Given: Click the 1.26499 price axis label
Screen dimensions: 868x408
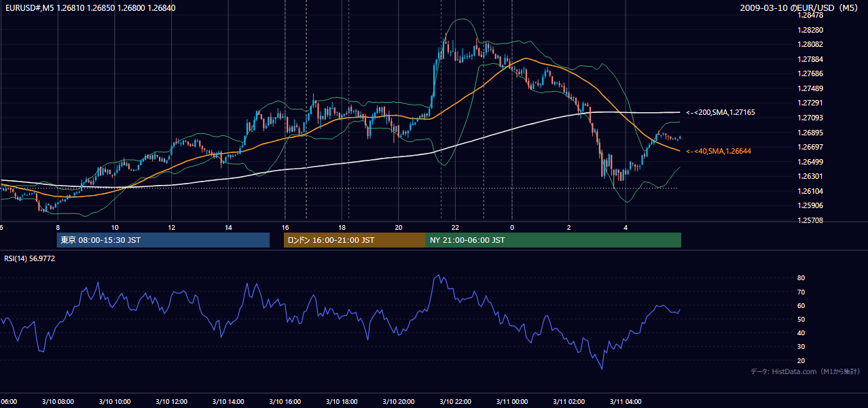Looking at the screenshot, I should pyautogui.click(x=810, y=162).
